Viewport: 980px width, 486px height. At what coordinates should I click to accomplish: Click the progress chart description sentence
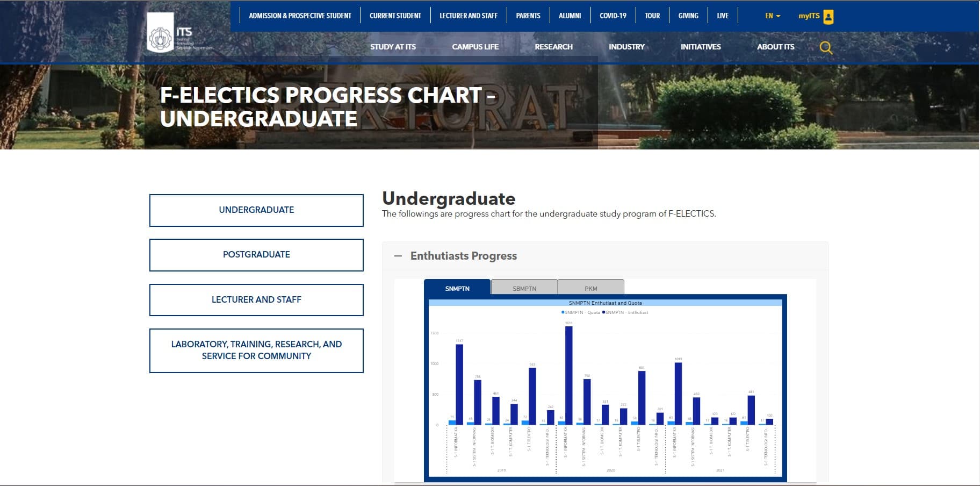(549, 214)
